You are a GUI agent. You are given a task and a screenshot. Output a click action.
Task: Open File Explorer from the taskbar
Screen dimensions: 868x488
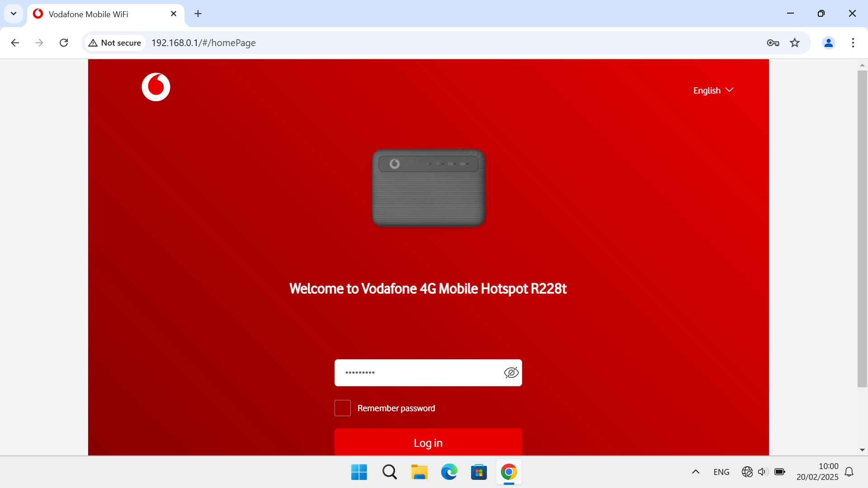click(x=419, y=471)
